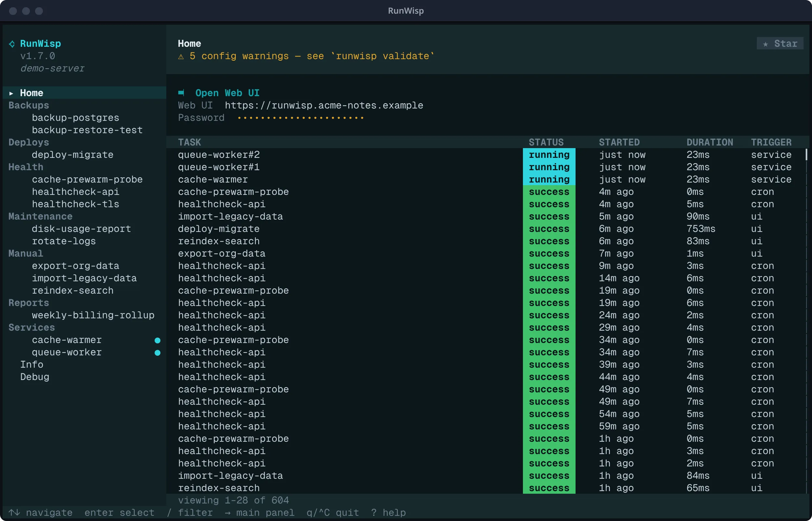Click the cache-warmer running status dot
This screenshot has width=812, height=521.
[158, 340]
